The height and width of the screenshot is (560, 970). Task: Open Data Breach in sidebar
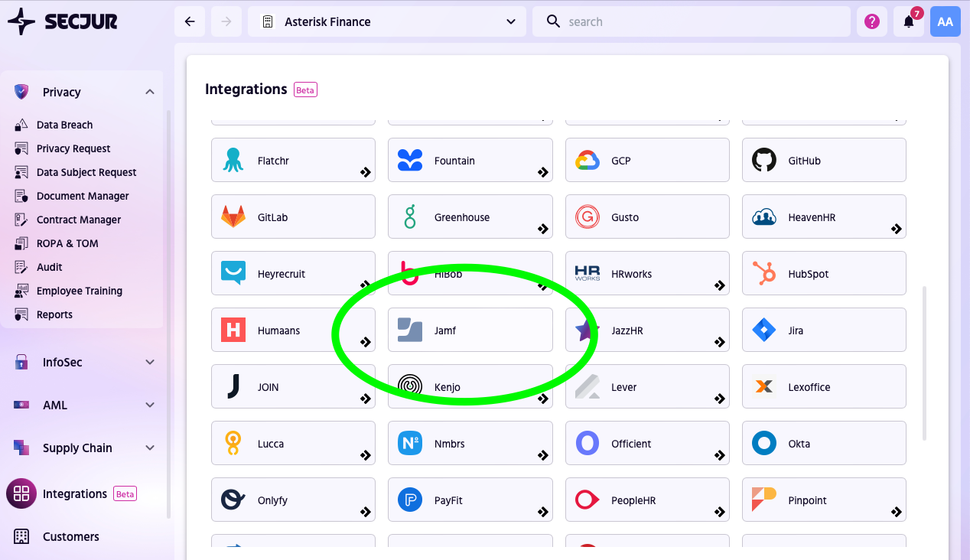click(x=64, y=125)
